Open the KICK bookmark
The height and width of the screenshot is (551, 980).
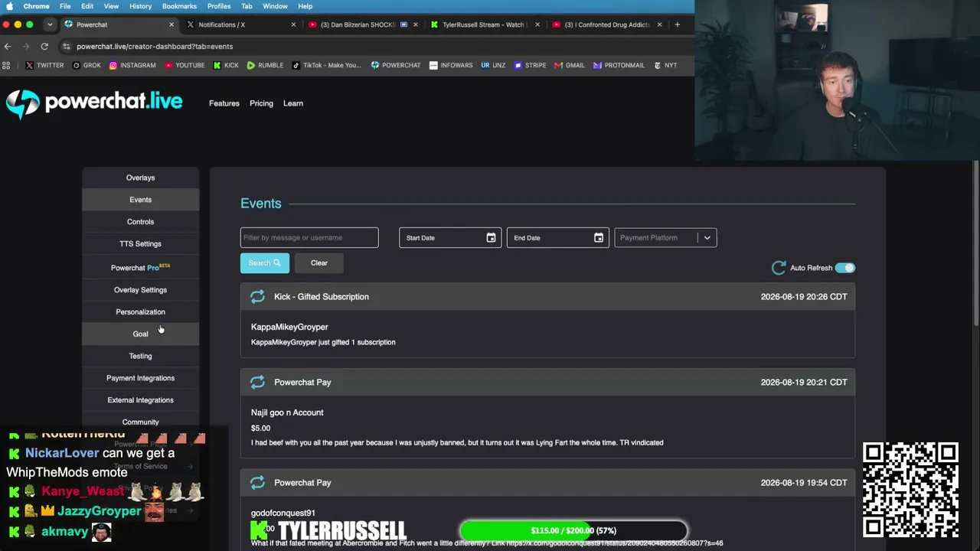[225, 65]
